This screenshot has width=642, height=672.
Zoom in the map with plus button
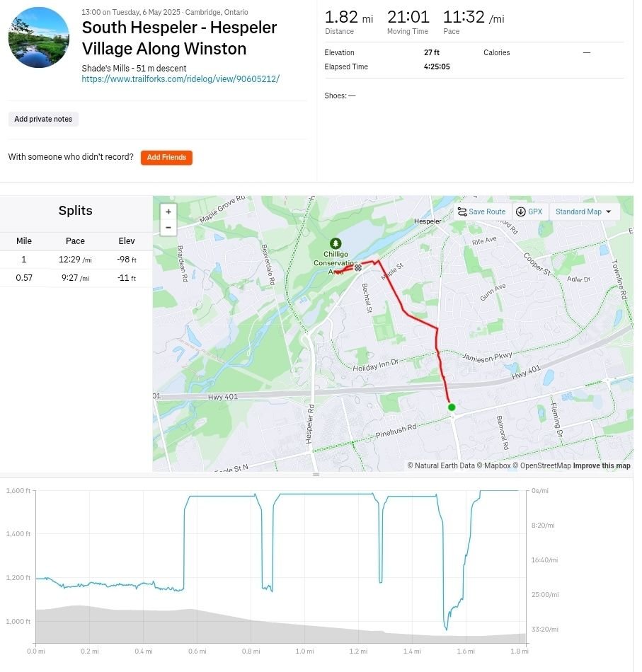click(x=168, y=212)
